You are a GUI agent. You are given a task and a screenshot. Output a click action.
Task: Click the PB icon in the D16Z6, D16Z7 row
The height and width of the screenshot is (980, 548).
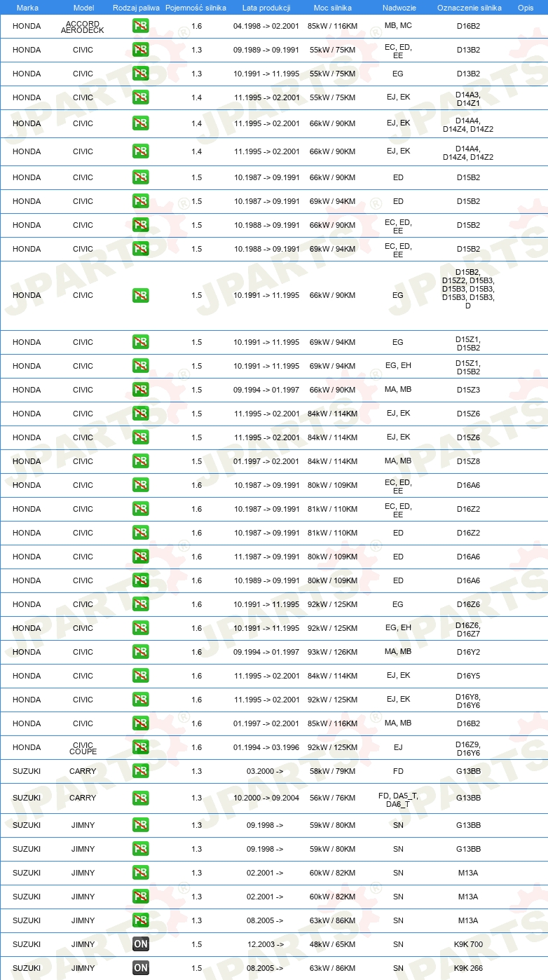click(x=140, y=628)
